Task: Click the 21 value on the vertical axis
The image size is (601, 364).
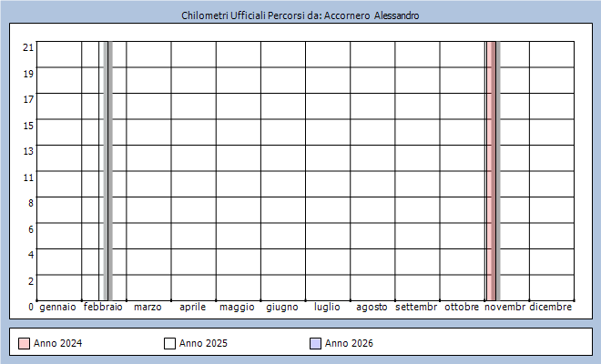Action: pyautogui.click(x=28, y=47)
